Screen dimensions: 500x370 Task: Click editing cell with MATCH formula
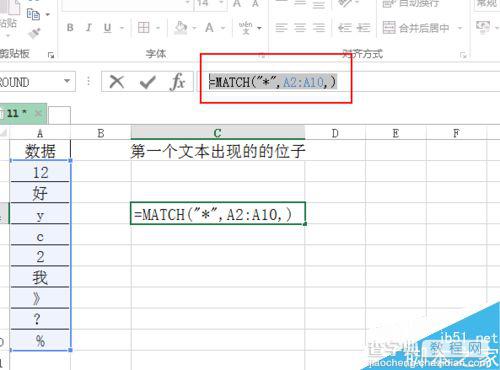(218, 214)
